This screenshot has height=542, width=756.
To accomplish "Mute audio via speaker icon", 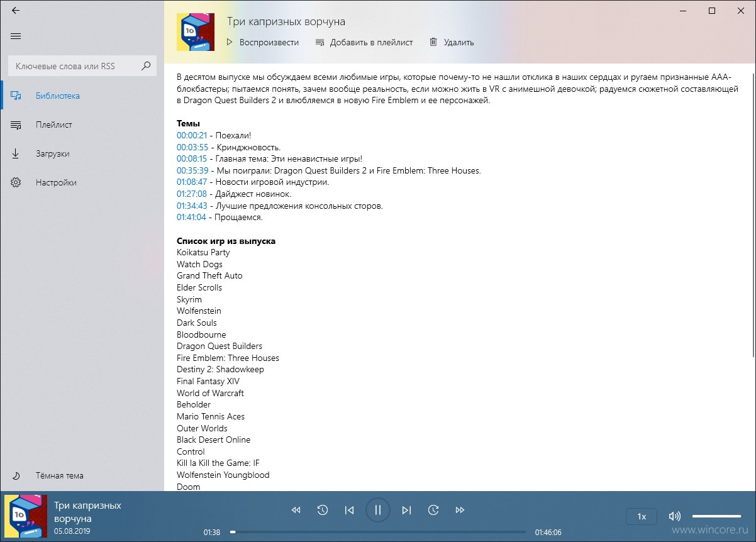I will (x=675, y=516).
